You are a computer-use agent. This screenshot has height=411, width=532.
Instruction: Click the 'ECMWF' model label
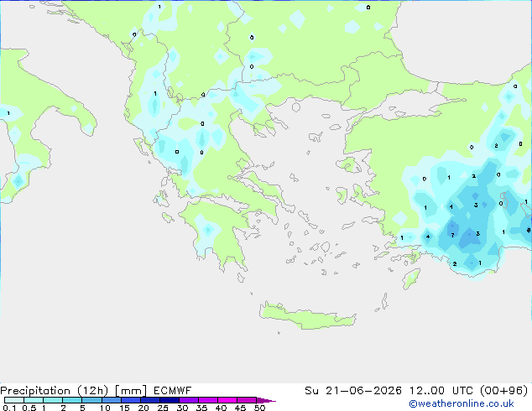click(172, 391)
